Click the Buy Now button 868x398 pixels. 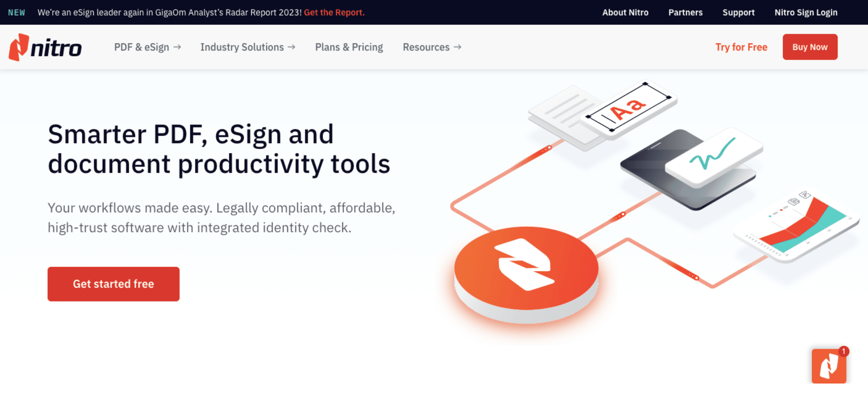[810, 47]
